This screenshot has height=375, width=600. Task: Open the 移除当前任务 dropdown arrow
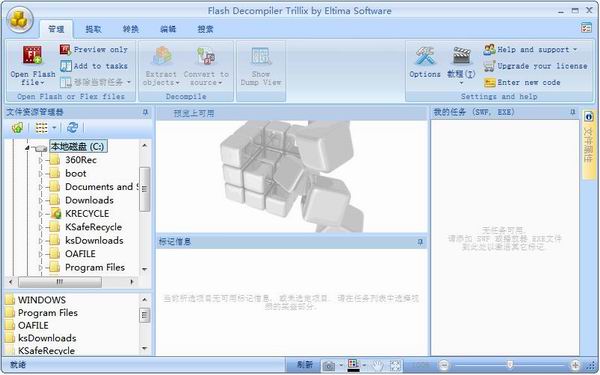(x=129, y=82)
